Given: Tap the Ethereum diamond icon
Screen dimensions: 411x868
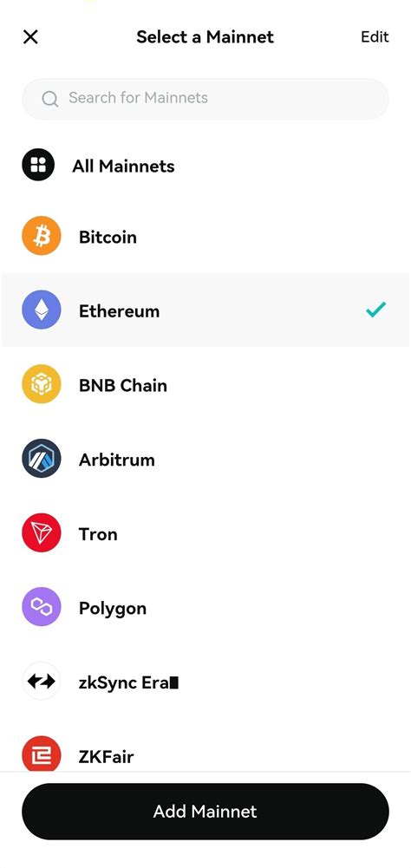Looking at the screenshot, I should pyautogui.click(x=41, y=310).
